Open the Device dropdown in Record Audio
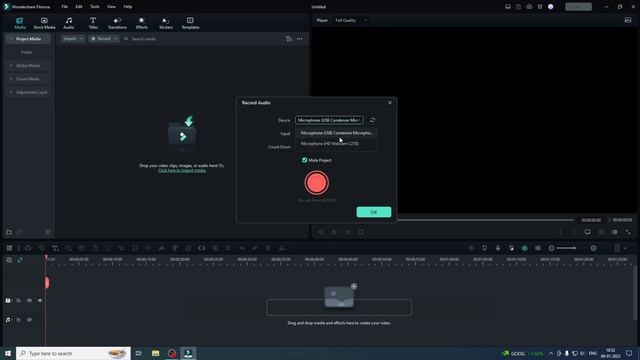 click(x=329, y=120)
